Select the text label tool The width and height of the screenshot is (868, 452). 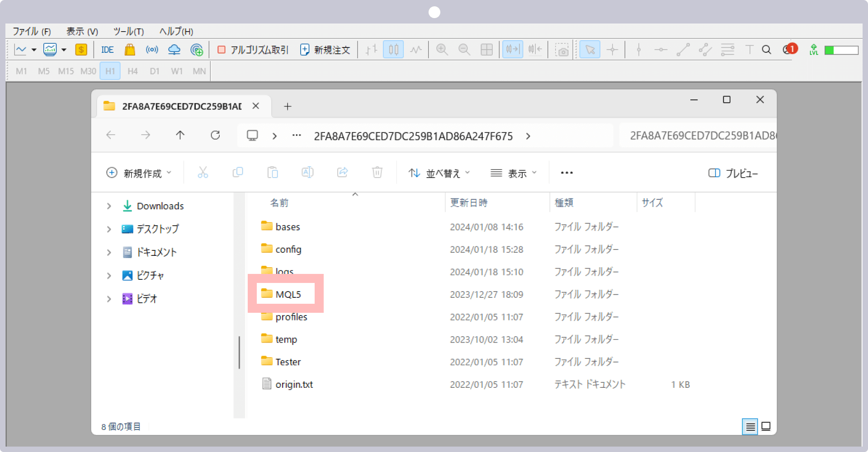pyautogui.click(x=750, y=50)
